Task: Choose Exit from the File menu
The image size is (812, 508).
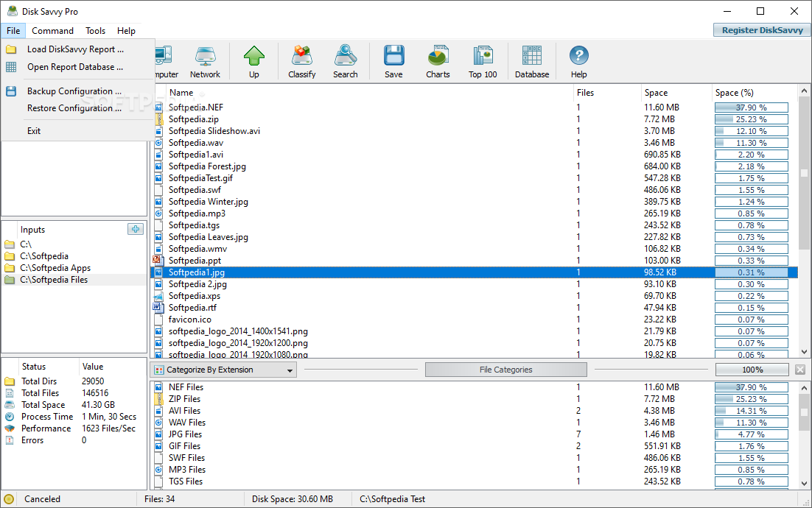Action: (x=77, y=131)
